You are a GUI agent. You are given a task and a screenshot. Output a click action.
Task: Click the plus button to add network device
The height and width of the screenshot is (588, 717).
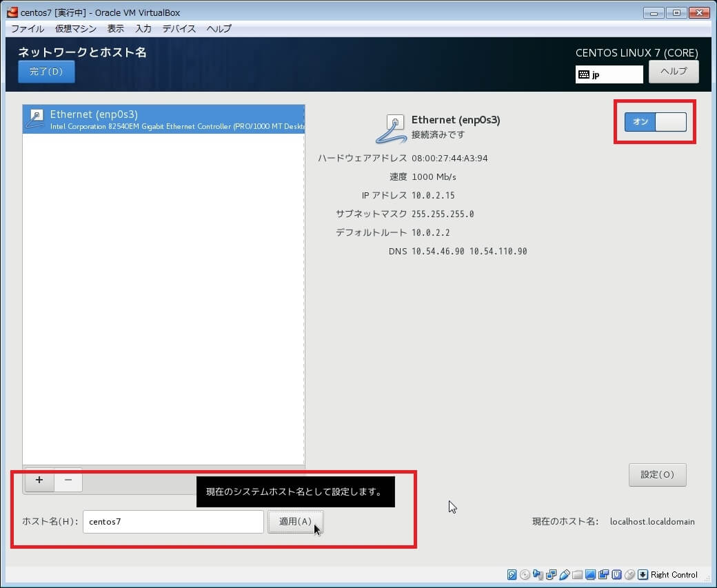click(39, 480)
